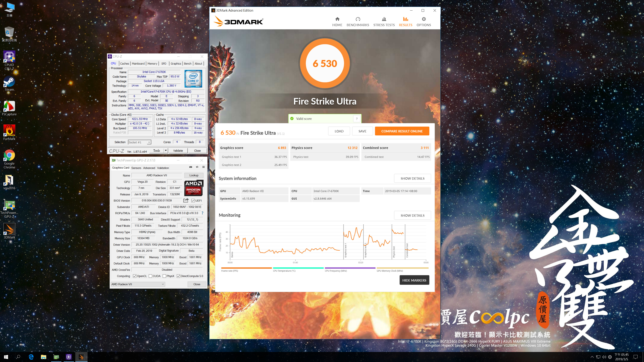Click the BIOS share/export icon in GPU-Z
Screen dimensions: 644x362
tap(186, 200)
